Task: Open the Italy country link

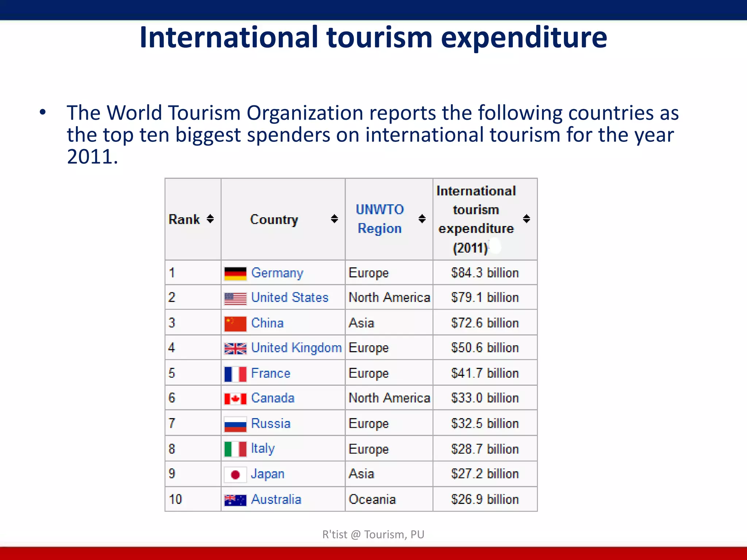Action: [x=263, y=449]
